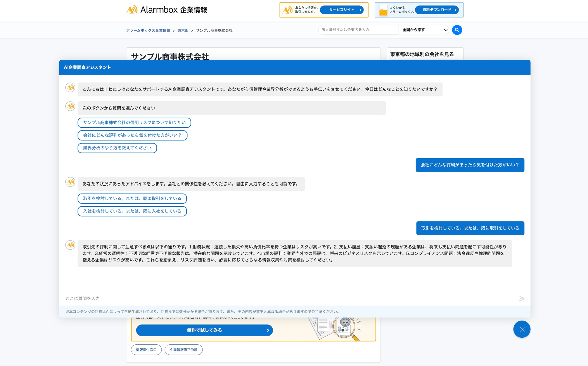Click the sound-wave icon in the orange service banner
The image size is (588, 366).
(x=288, y=10)
